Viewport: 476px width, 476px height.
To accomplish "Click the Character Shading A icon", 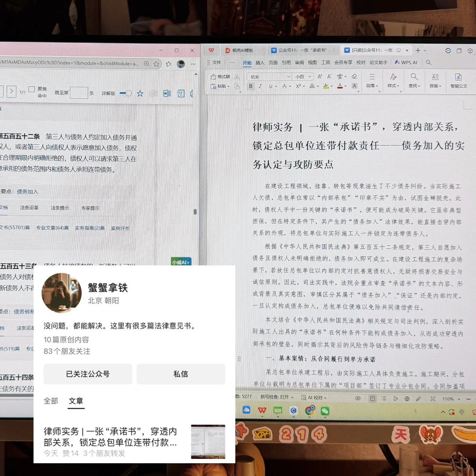I will (354, 86).
